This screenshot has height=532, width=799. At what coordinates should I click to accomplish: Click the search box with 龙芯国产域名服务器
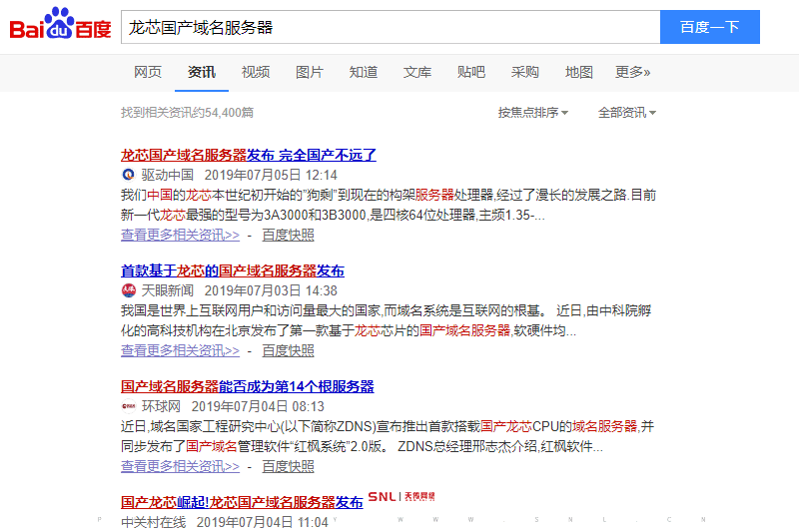390,27
